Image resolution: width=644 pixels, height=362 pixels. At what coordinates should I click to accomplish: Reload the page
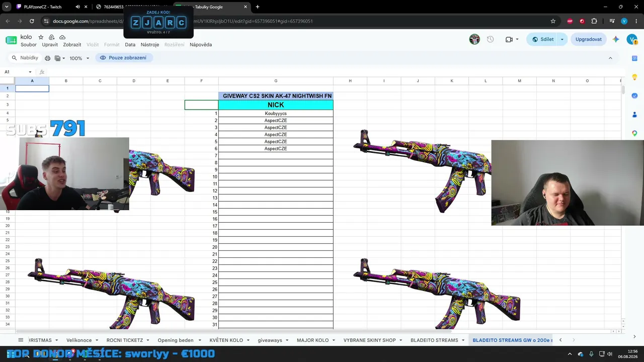(32, 21)
